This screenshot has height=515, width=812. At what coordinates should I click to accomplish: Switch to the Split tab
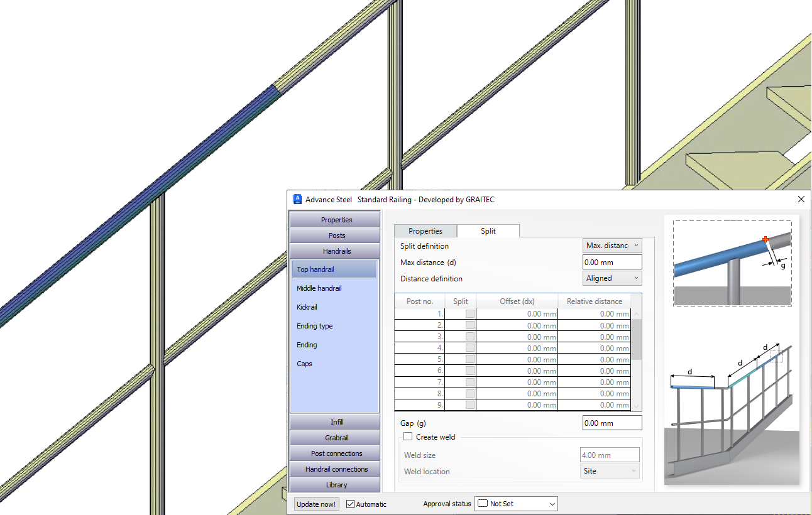[488, 230]
